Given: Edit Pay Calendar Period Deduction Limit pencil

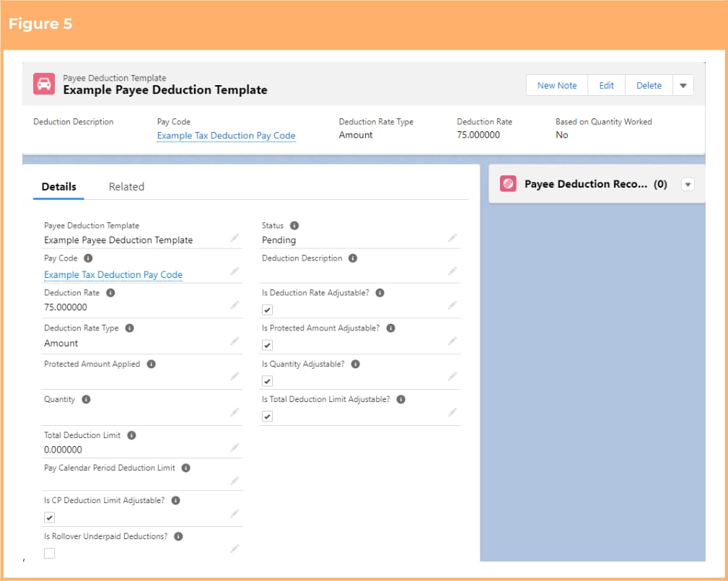Looking at the screenshot, I should click(235, 480).
